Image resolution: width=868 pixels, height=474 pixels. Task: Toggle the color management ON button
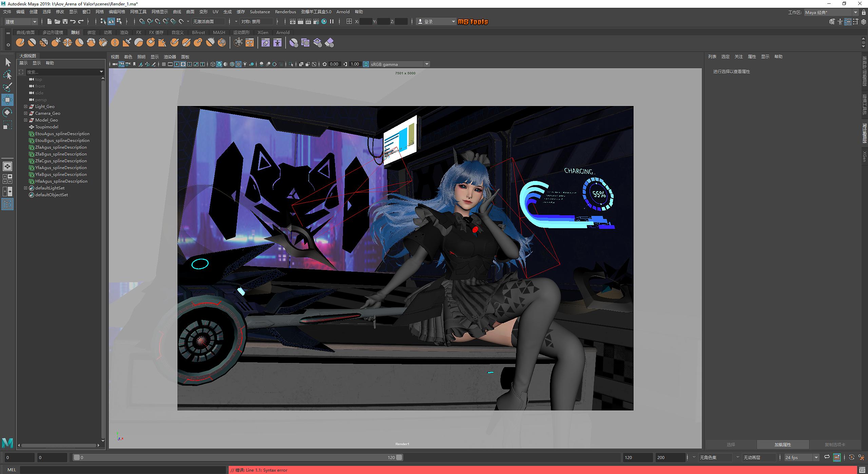click(366, 64)
